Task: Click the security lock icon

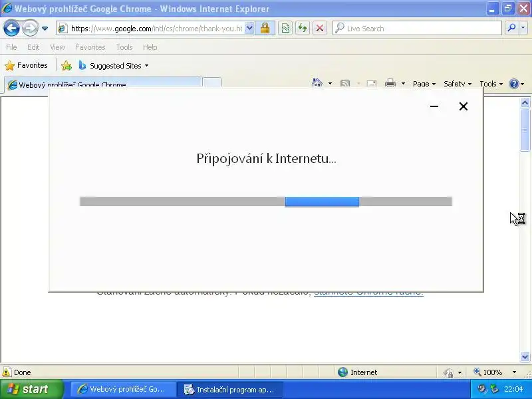Action: pyautogui.click(x=265, y=29)
